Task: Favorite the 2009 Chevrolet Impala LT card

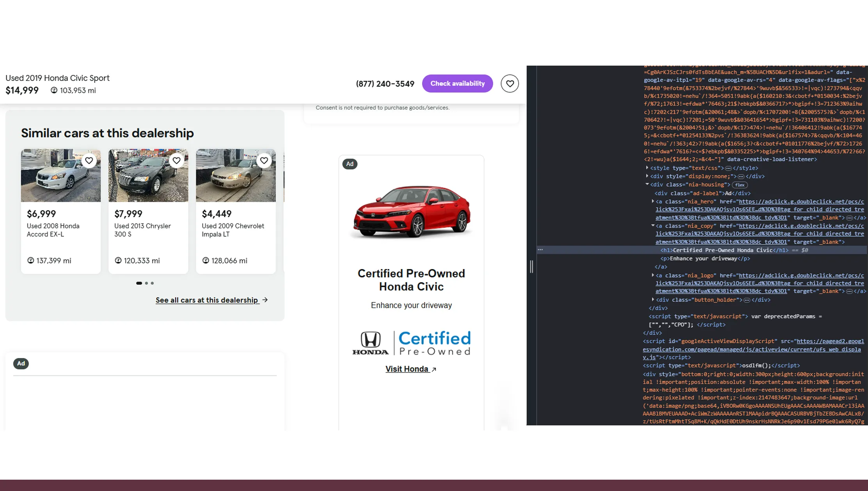Action: pyautogui.click(x=264, y=161)
